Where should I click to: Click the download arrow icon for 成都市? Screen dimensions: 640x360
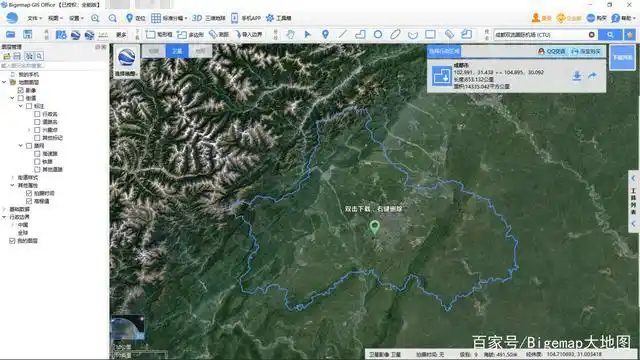coord(577,76)
